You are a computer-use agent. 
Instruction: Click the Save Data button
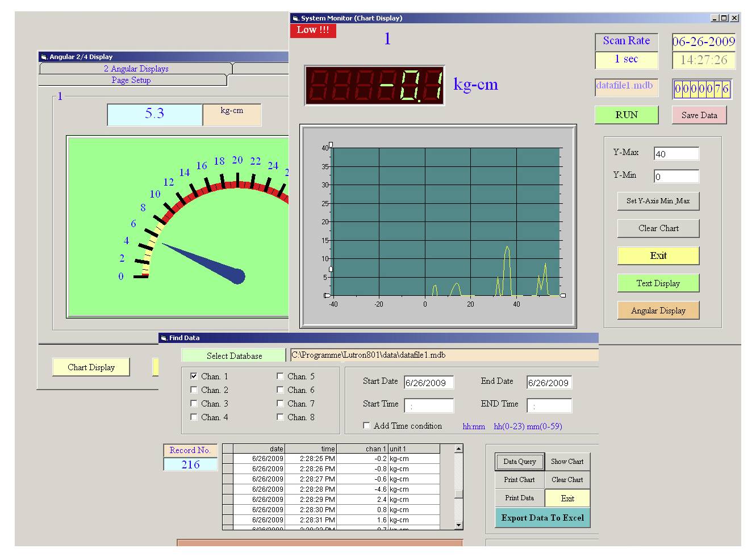click(699, 115)
